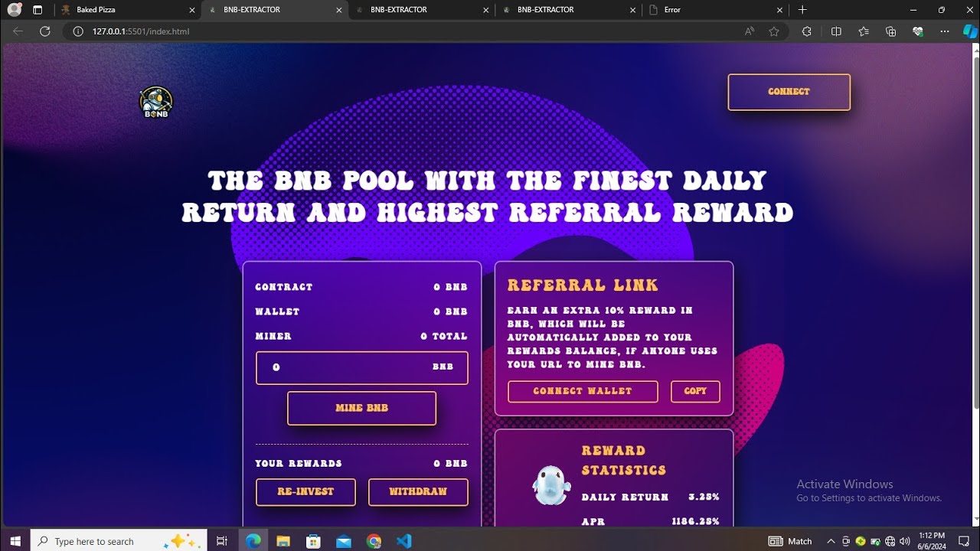Open the Windows Start menu

pos(15,541)
